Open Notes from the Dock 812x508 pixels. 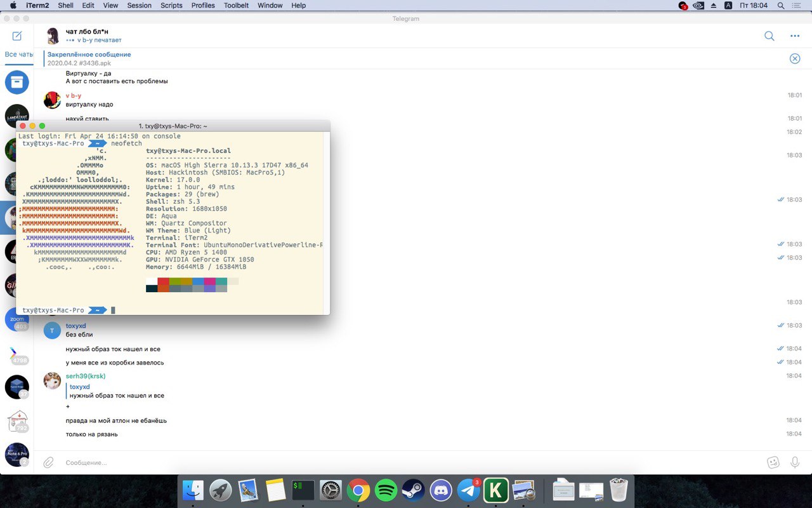tap(276, 490)
